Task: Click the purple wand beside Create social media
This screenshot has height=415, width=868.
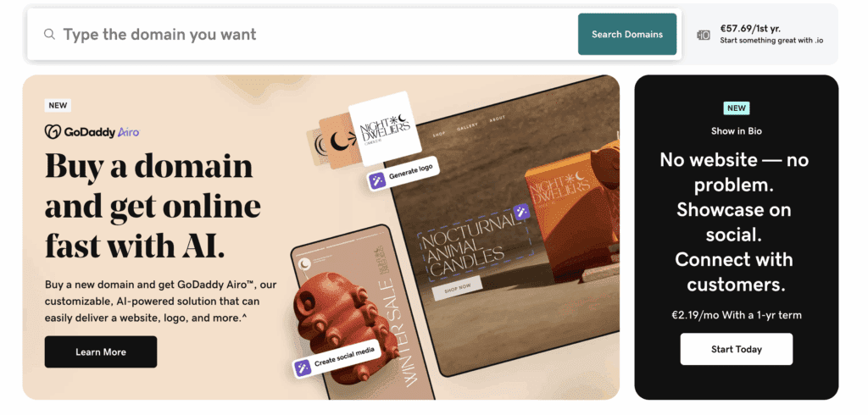Action: click(x=303, y=368)
